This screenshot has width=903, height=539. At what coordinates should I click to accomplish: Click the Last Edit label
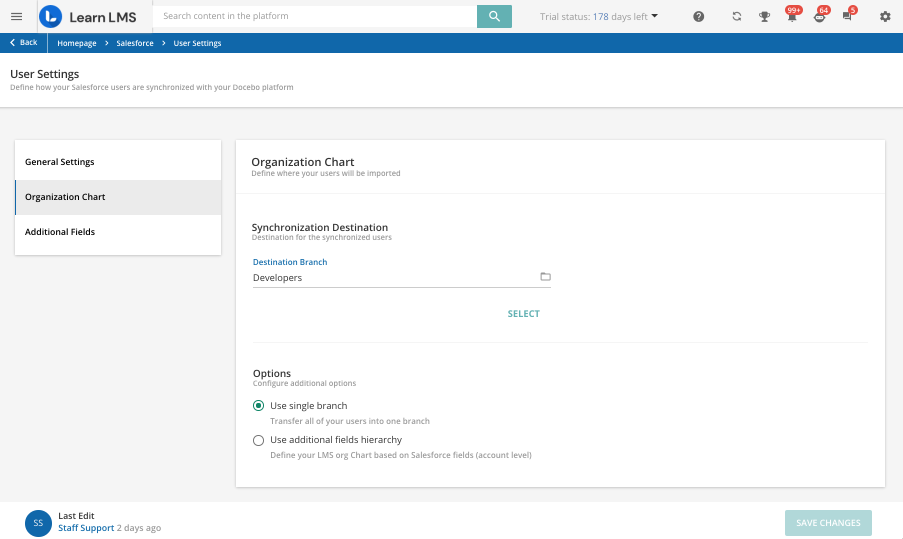[76, 516]
